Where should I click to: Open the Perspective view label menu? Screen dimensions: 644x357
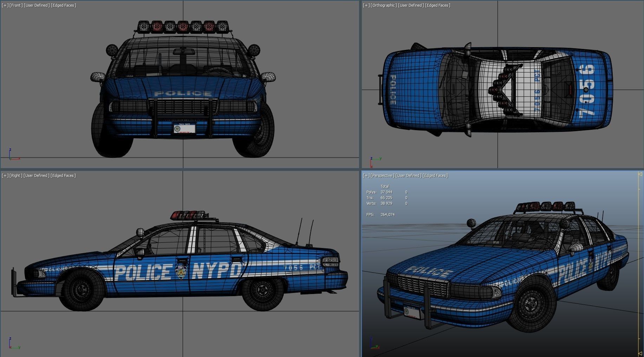coord(382,176)
